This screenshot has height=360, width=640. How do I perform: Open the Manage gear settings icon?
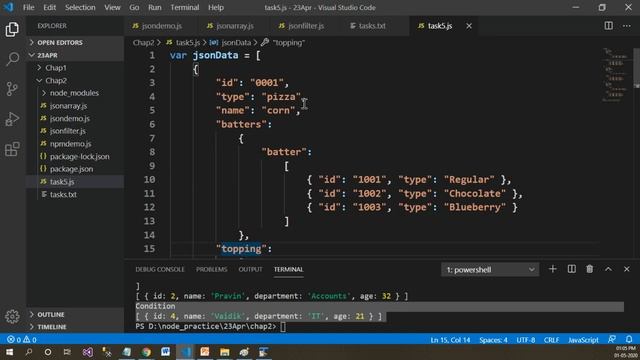pos(12,316)
